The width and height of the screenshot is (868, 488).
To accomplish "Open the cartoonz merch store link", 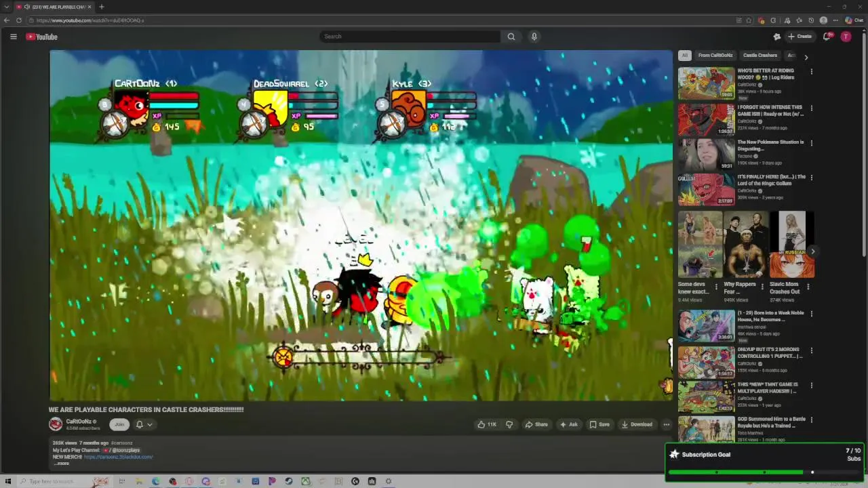I will pyautogui.click(x=118, y=457).
